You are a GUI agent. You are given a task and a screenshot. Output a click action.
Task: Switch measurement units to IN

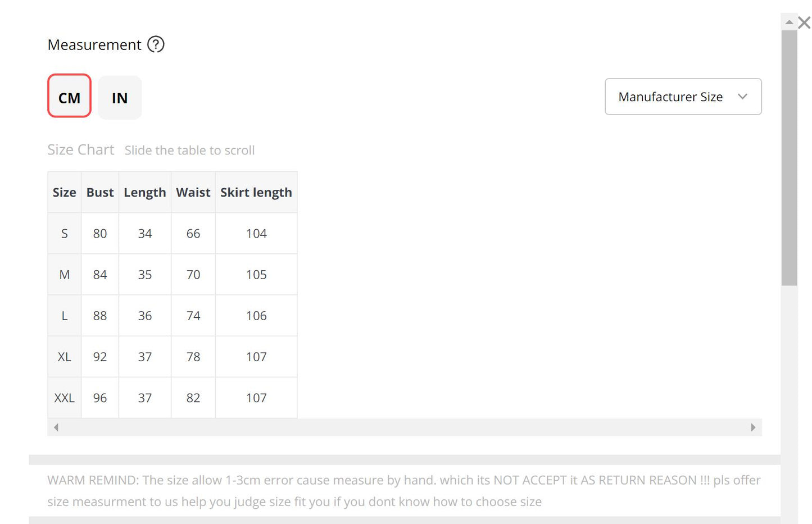coord(120,98)
